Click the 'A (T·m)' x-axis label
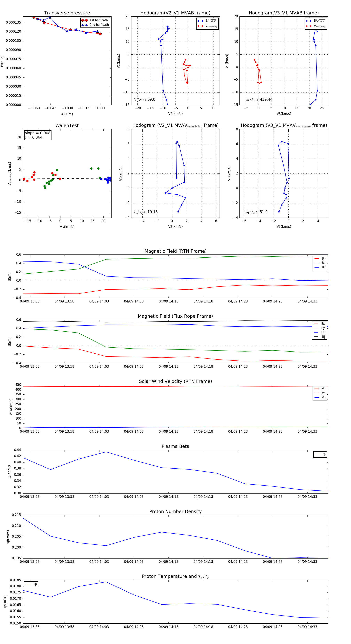The width and height of the screenshot is (351, 644). coord(67,114)
